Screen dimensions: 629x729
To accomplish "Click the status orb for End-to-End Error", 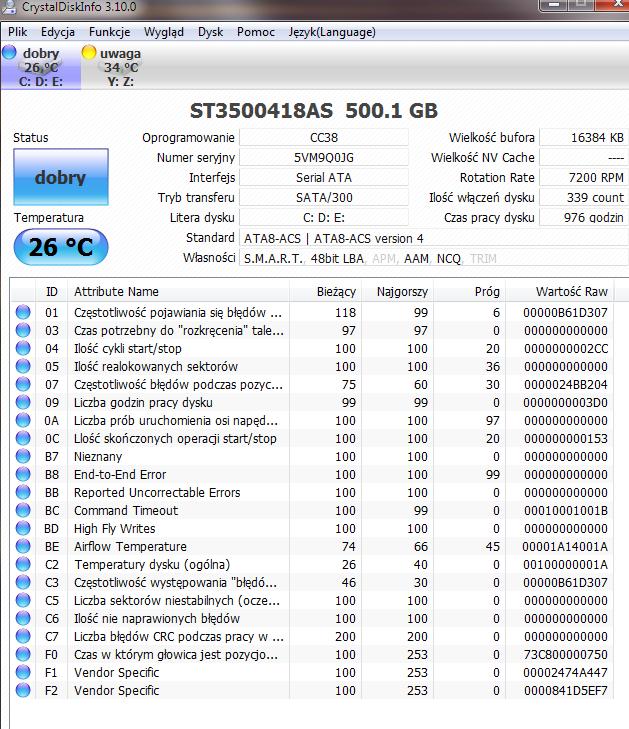I will click(23, 474).
